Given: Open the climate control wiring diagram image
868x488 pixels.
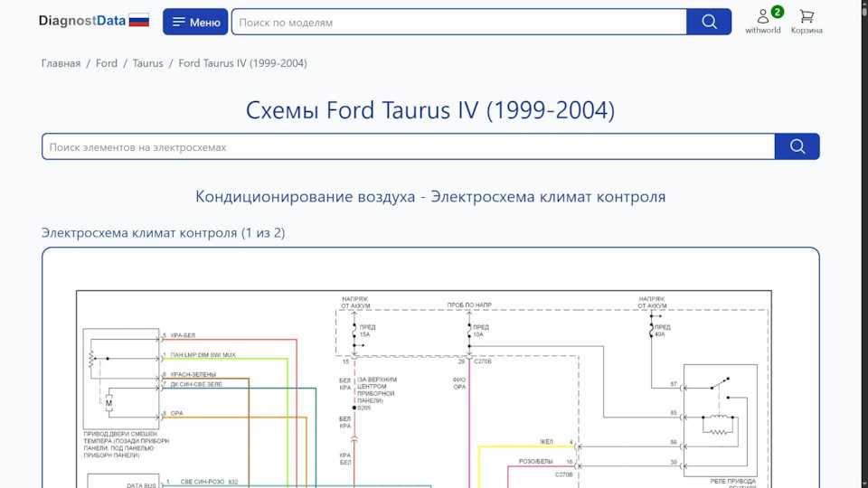Looking at the screenshot, I should [424, 389].
